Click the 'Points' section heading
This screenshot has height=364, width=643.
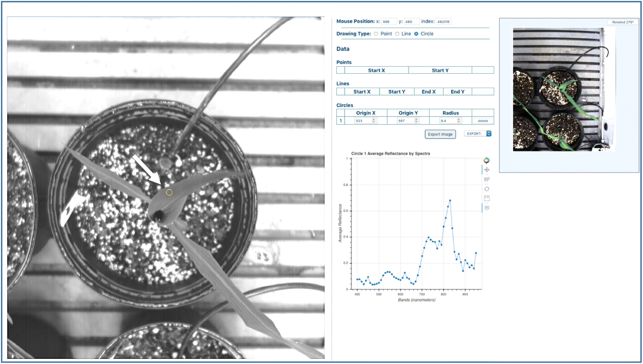tap(344, 62)
